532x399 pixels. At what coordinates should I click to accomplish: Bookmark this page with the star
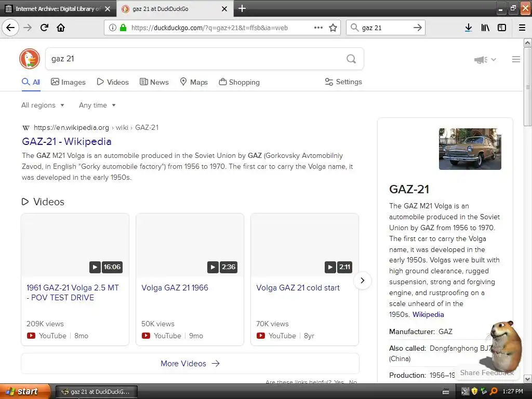pyautogui.click(x=333, y=28)
